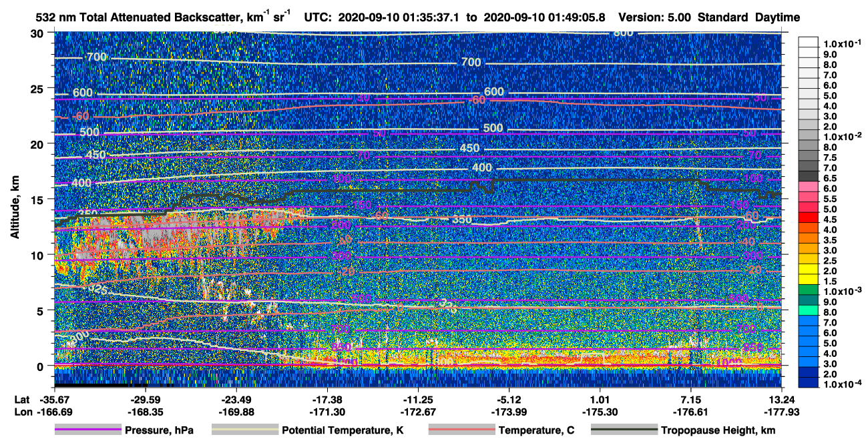The height and width of the screenshot is (445, 868).
Task: Click the dark line sample for Tropopause Height
Action: (624, 430)
